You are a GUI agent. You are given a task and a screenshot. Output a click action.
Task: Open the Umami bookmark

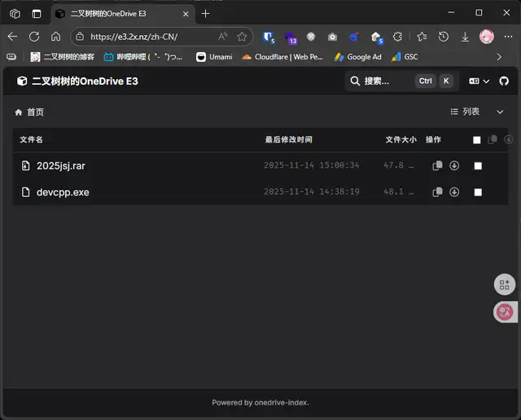point(214,57)
